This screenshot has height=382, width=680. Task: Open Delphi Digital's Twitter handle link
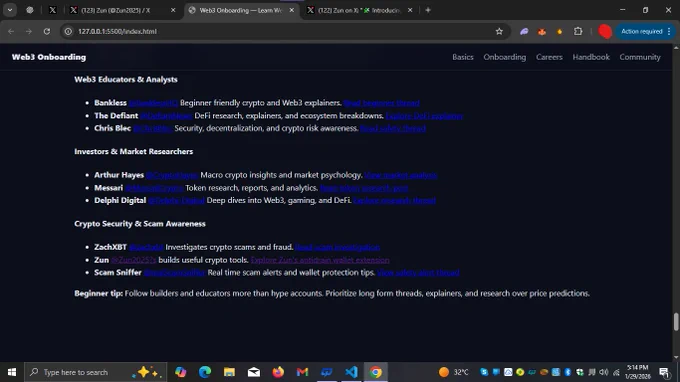pyautogui.click(x=177, y=200)
